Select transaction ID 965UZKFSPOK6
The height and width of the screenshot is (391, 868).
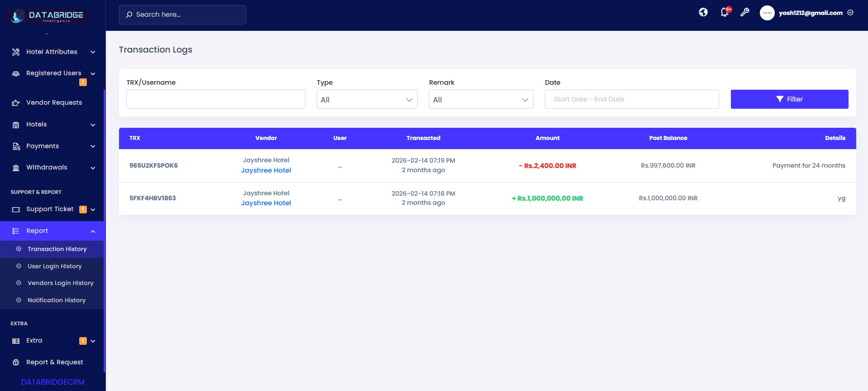tap(153, 165)
